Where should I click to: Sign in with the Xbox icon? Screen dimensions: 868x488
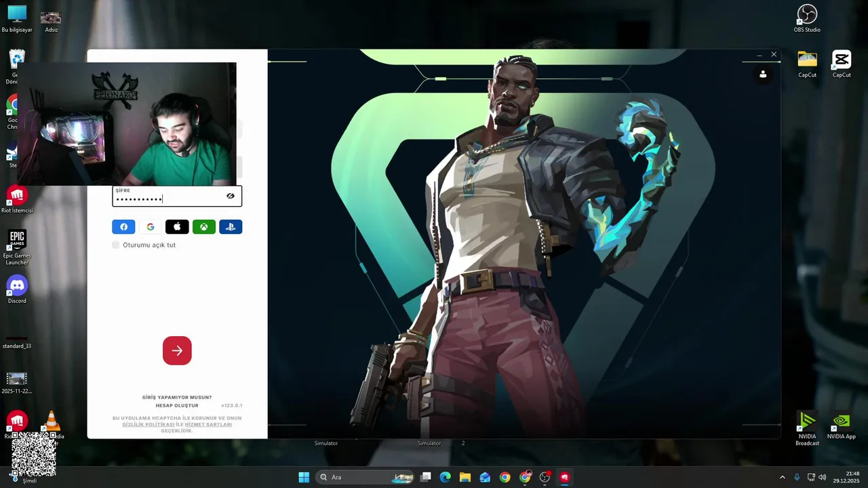pos(204,227)
